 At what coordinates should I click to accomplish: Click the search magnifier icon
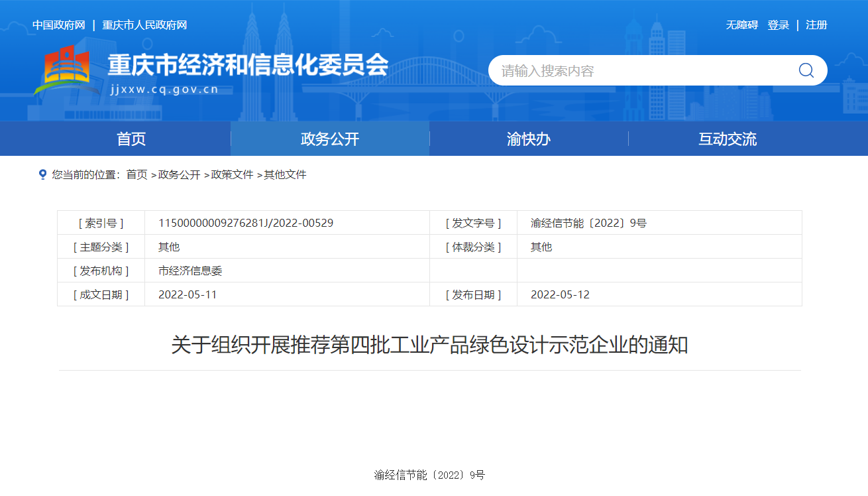click(806, 70)
